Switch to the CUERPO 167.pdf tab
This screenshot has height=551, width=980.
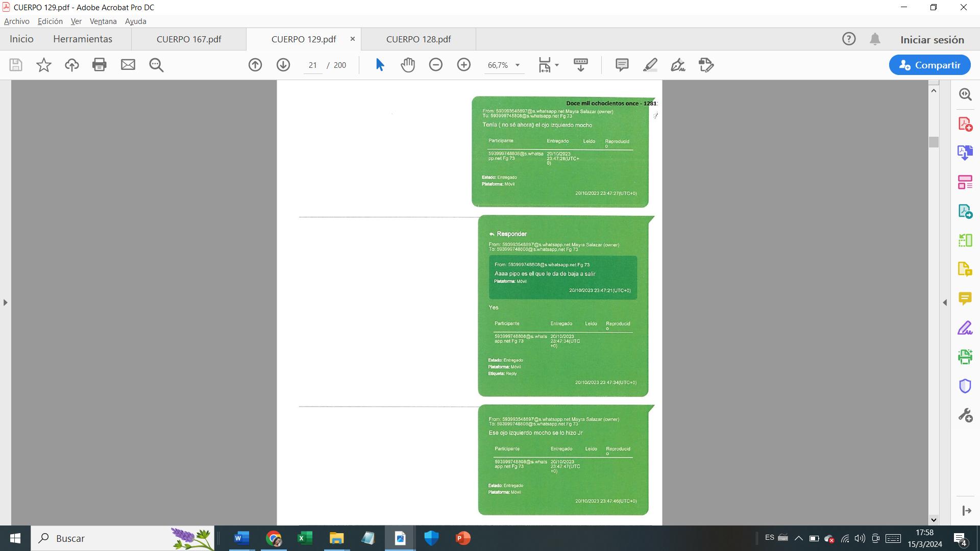[189, 39]
